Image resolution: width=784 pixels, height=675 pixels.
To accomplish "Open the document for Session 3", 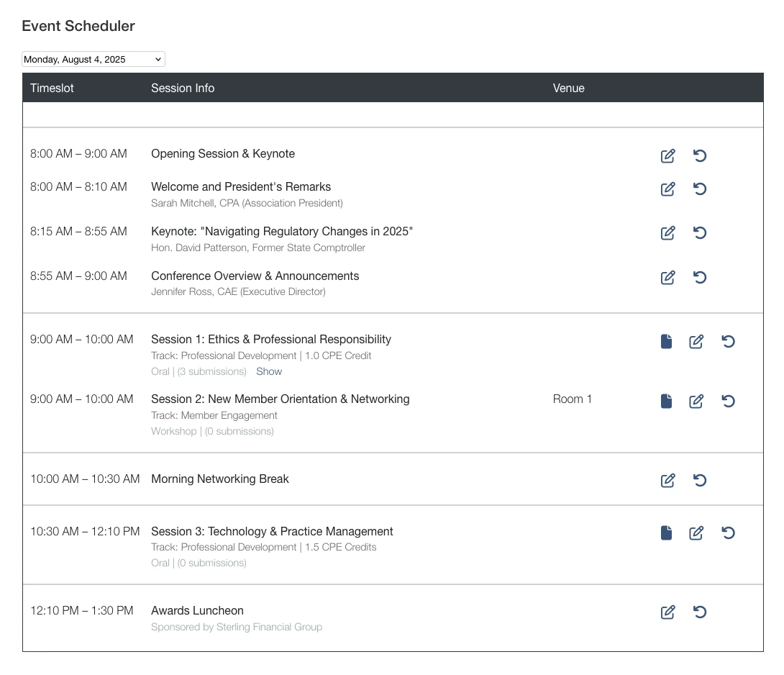I will click(665, 533).
